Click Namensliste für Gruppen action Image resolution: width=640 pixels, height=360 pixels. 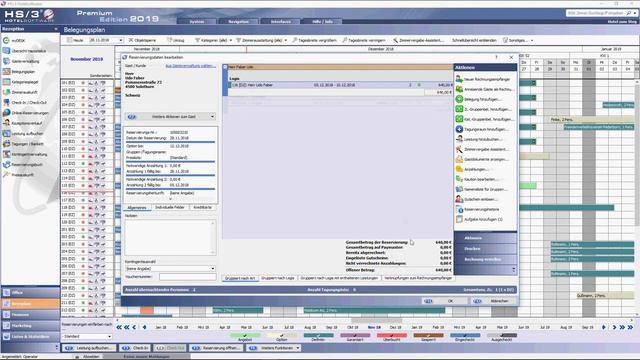click(x=486, y=189)
